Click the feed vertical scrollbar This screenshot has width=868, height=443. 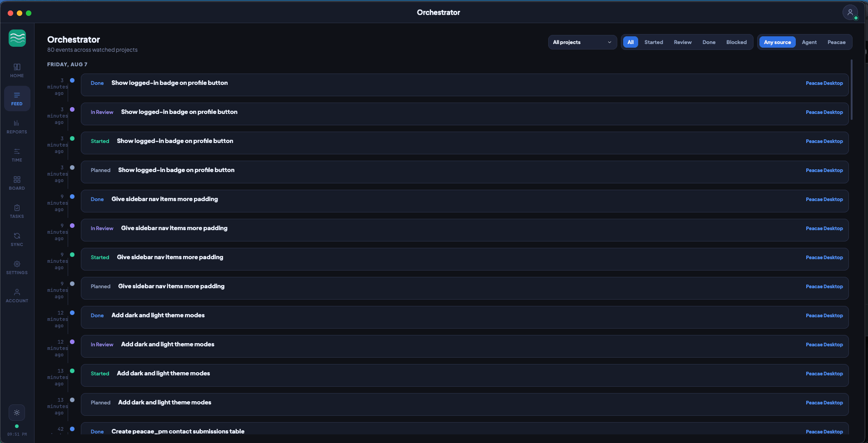pos(852,89)
